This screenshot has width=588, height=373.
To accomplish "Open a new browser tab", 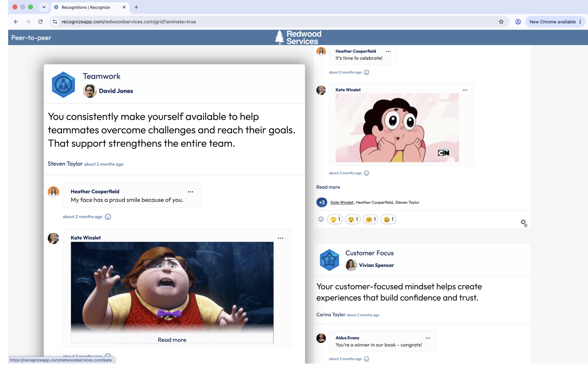I will [136, 7].
